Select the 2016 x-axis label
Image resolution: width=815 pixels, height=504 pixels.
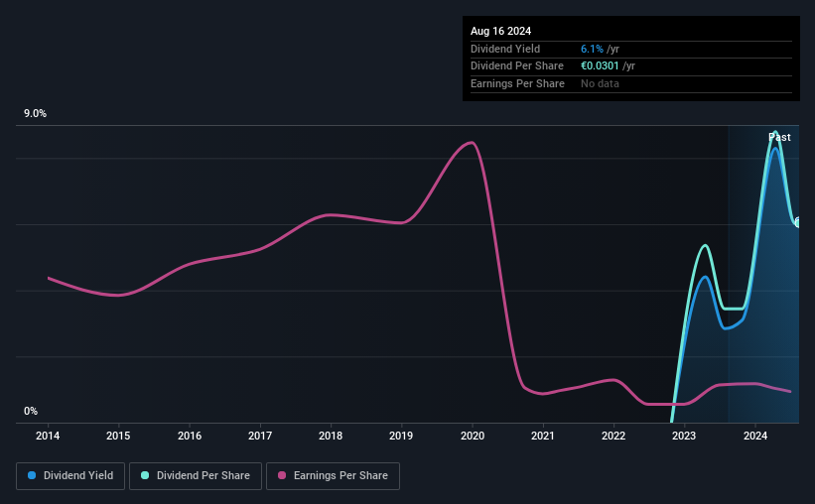(x=190, y=436)
